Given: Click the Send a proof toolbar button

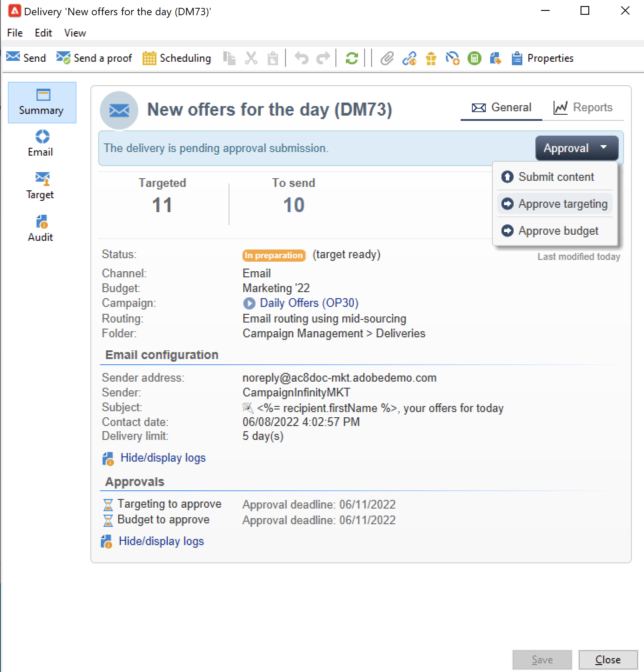Looking at the screenshot, I should [94, 58].
